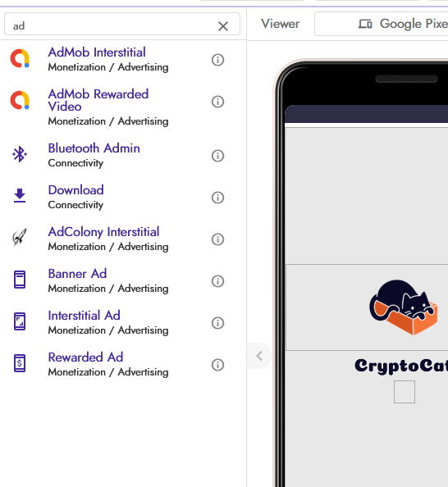This screenshot has width=448, height=487.
Task: Click the Rewarded Ad dollar icon
Action: tap(20, 363)
